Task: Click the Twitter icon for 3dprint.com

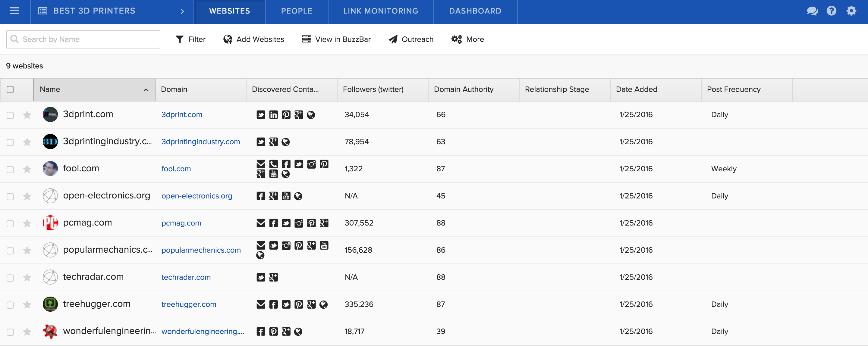Action: point(261,115)
